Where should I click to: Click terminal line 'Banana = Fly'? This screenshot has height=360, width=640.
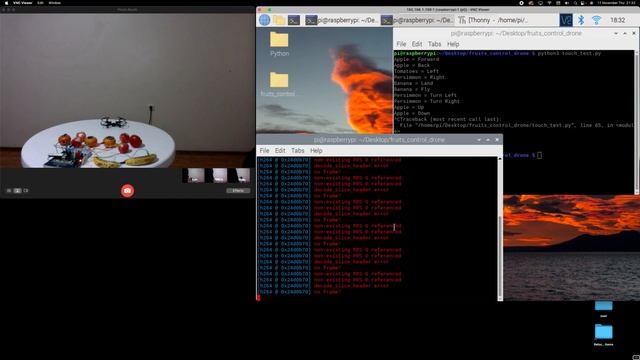(412, 89)
